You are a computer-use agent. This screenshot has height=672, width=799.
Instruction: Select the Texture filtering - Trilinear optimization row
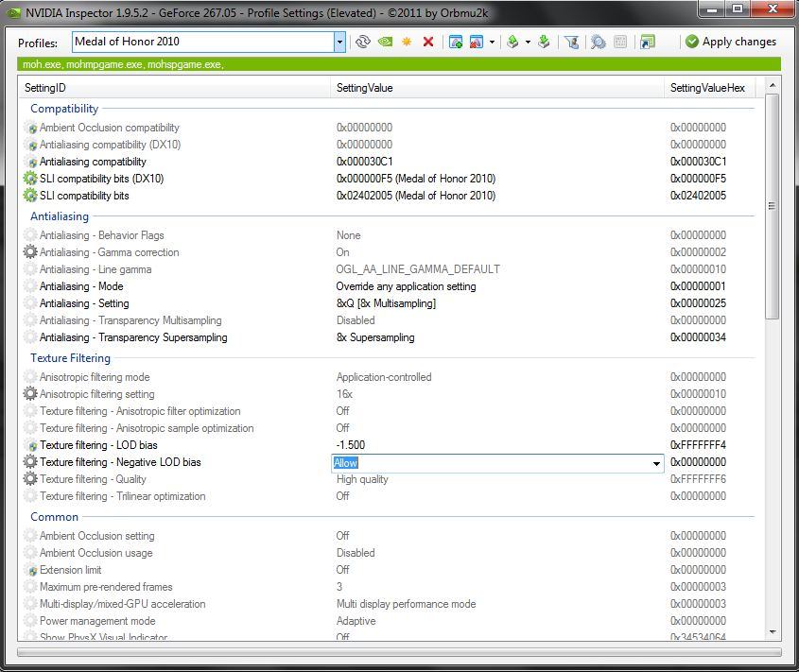(x=388, y=496)
